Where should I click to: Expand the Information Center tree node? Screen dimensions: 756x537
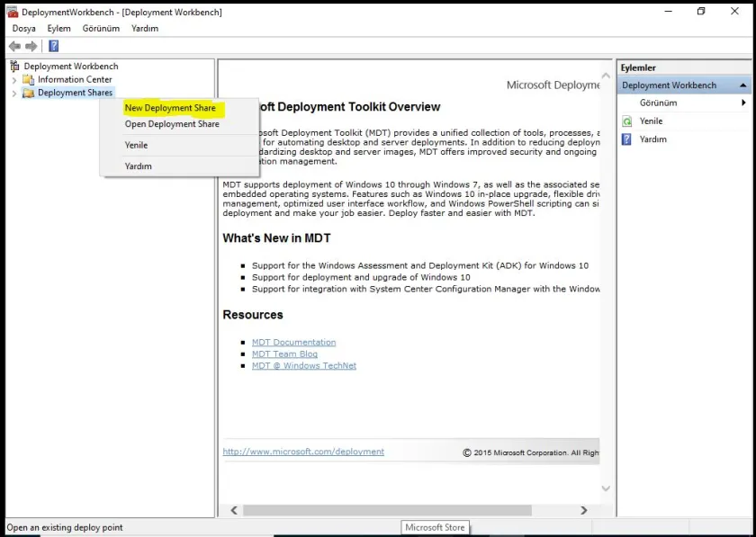coord(14,79)
